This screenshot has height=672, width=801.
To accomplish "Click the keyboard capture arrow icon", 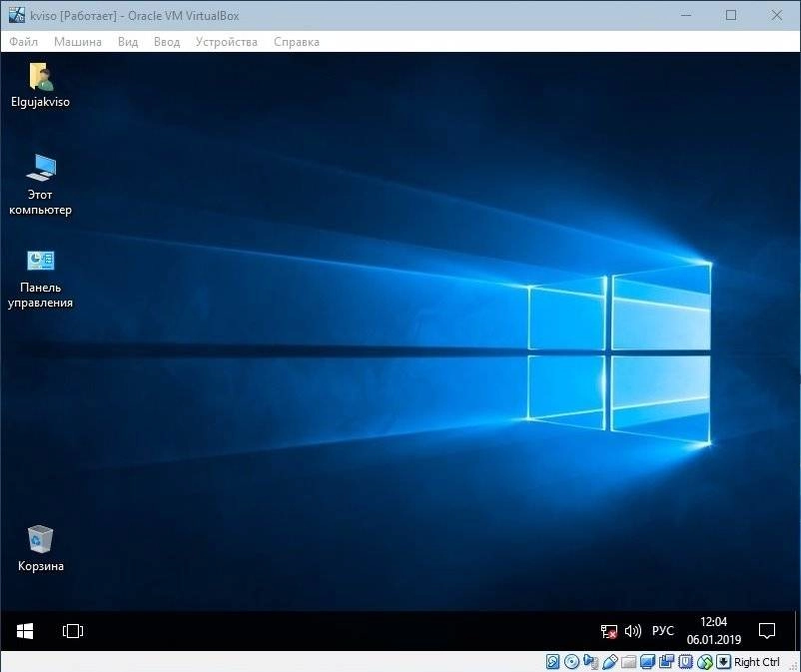I will [x=723, y=661].
